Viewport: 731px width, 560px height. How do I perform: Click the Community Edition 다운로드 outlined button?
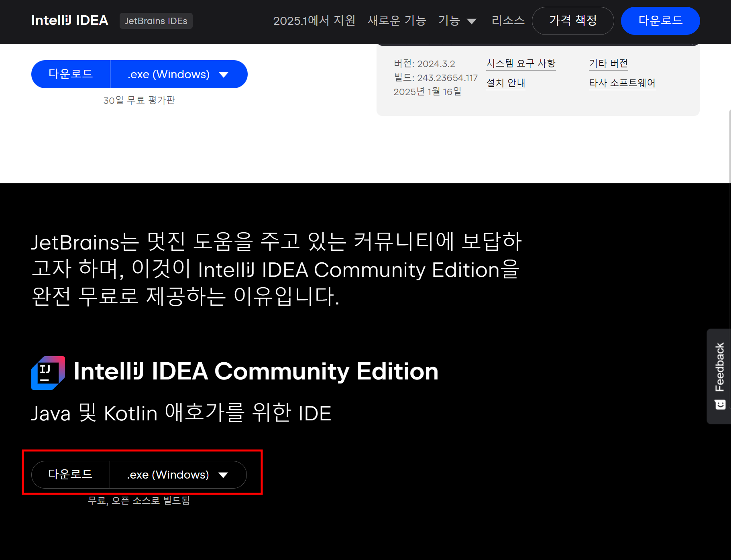[71, 475]
